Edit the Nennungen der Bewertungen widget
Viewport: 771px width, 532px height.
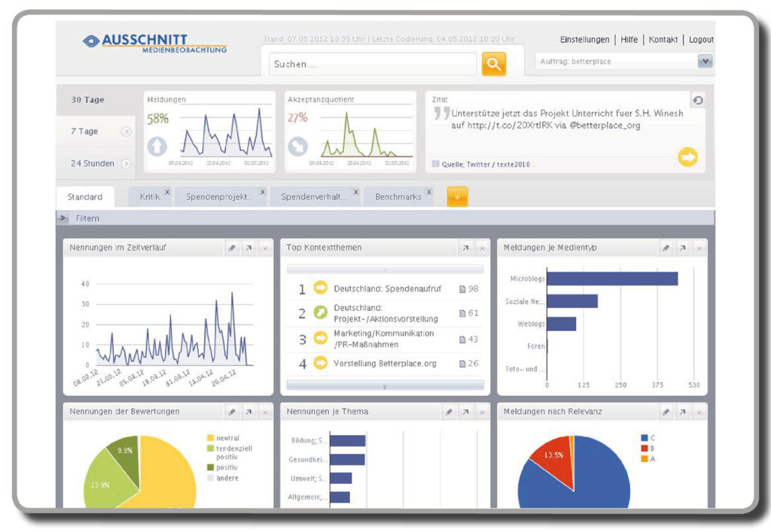(x=232, y=412)
